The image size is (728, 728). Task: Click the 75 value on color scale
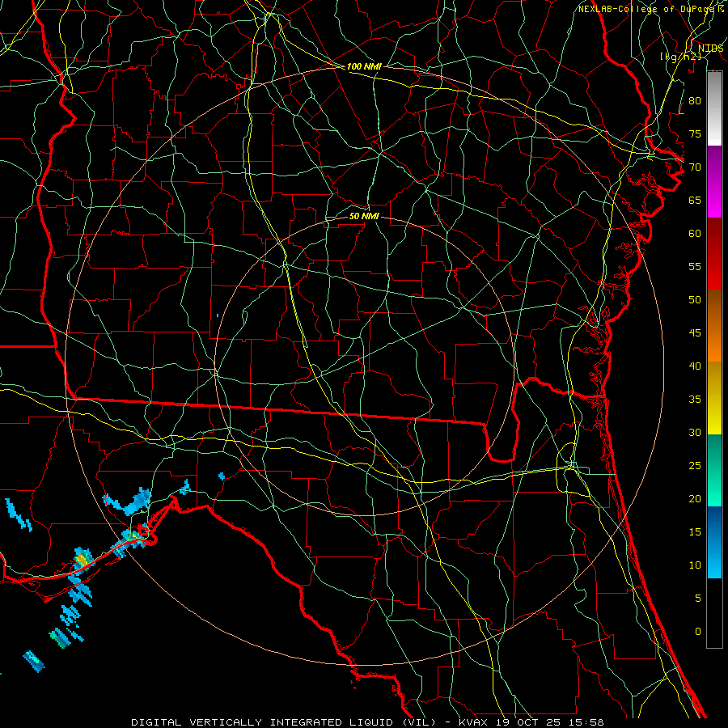(695, 133)
